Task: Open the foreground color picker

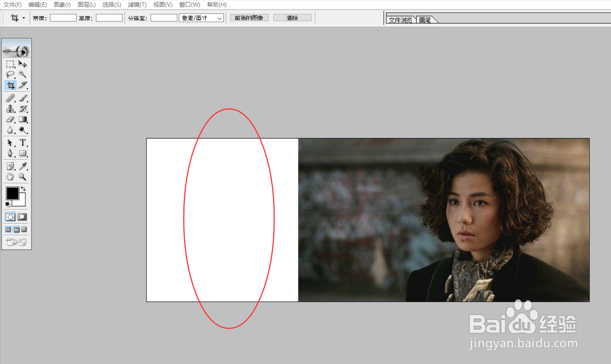Action: [12, 193]
